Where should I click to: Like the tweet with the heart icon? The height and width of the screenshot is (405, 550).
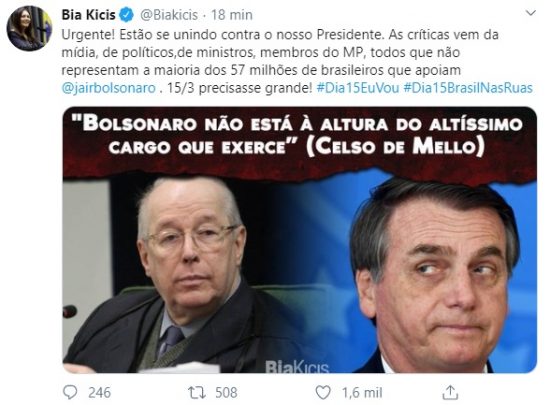[323, 392]
